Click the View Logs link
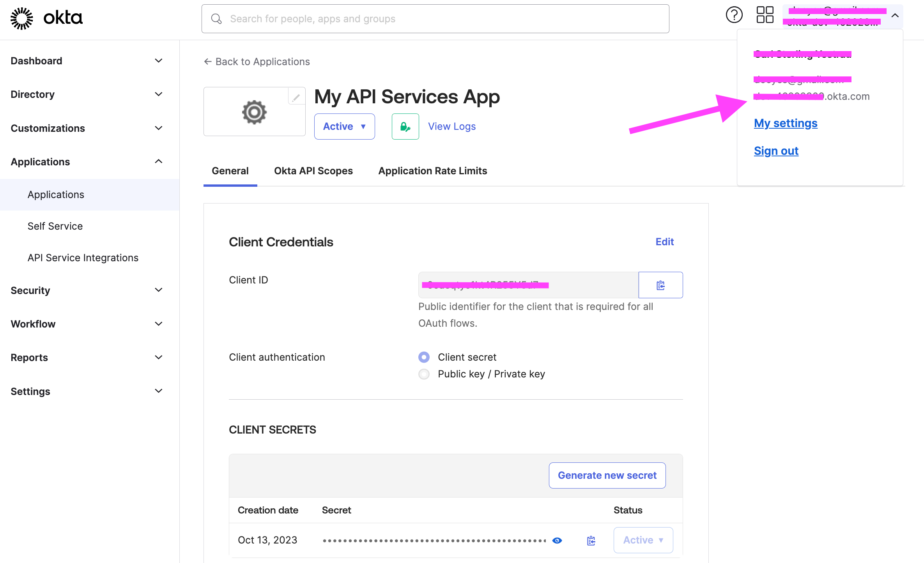The height and width of the screenshot is (563, 924). 451,126
